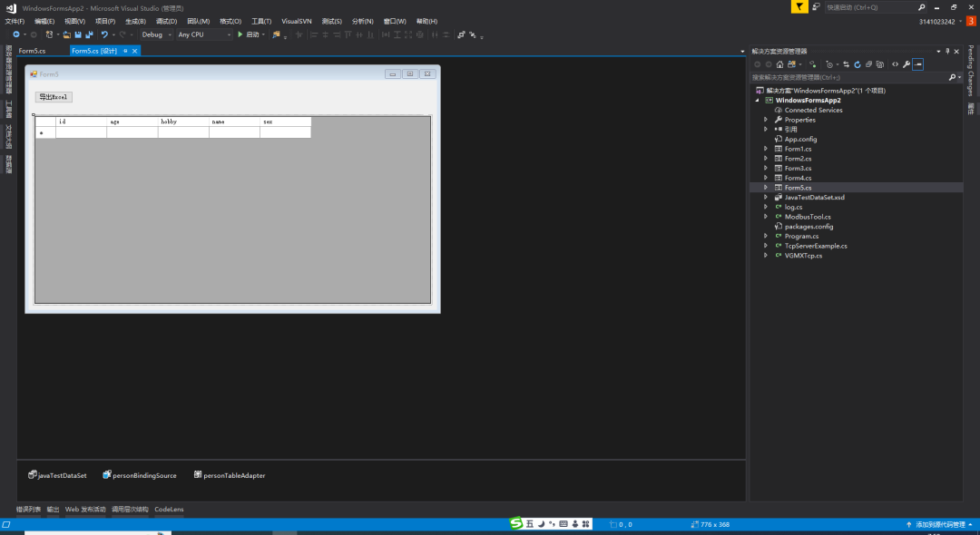
Task: Click Home icon in Solution Explorer toolbar
Action: [779, 64]
